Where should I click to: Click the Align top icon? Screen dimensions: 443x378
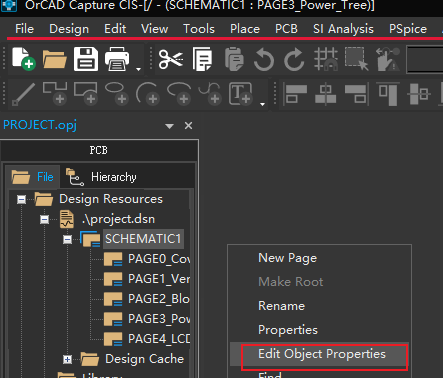pos(388,94)
